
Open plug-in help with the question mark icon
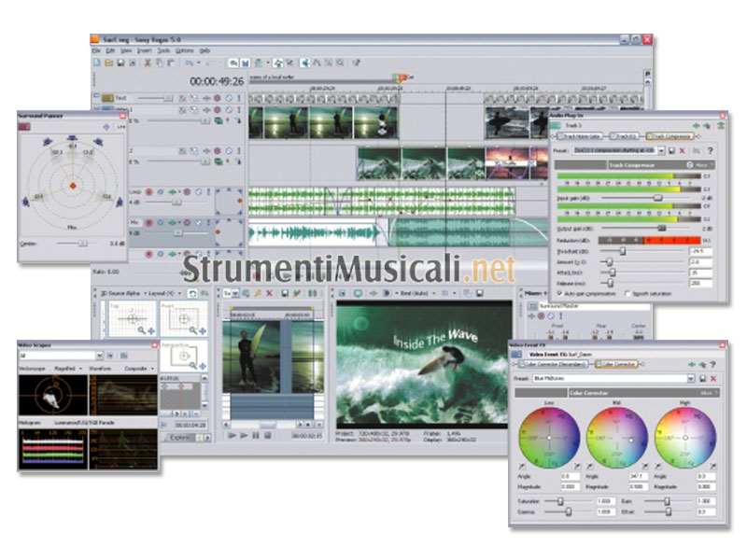pos(712,149)
